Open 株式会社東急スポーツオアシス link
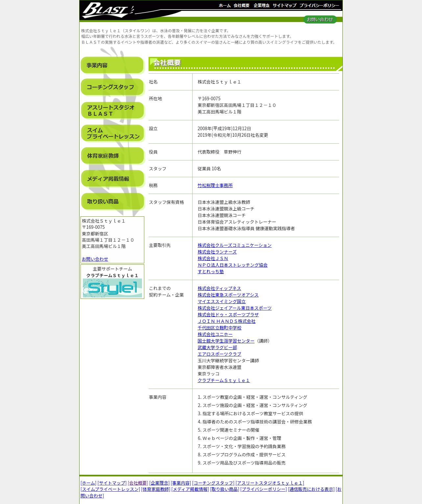This screenshot has width=422, height=504. 228,295
